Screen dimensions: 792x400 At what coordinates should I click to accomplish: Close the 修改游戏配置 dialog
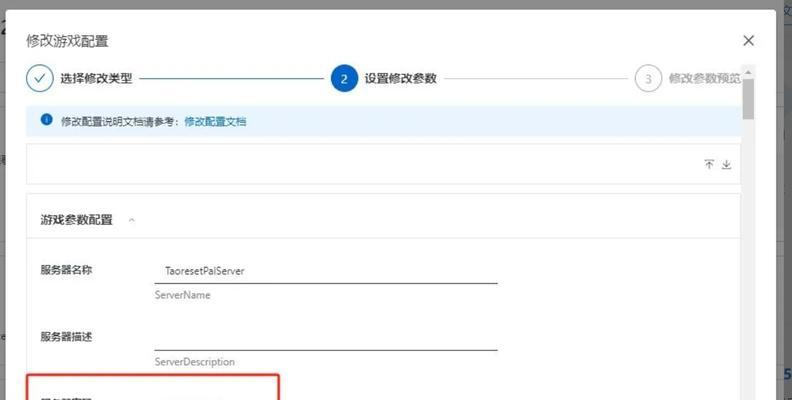coord(749,41)
